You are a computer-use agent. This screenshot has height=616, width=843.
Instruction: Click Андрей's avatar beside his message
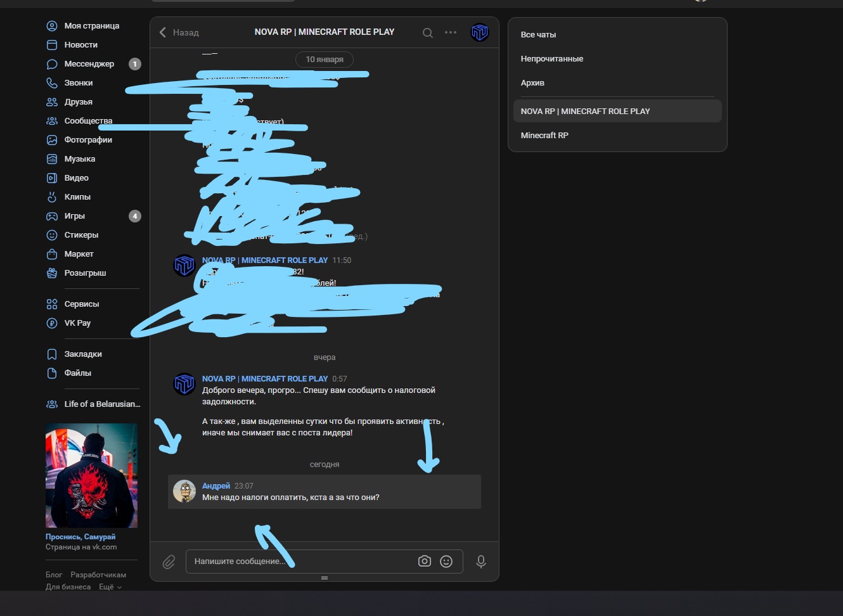(x=184, y=491)
